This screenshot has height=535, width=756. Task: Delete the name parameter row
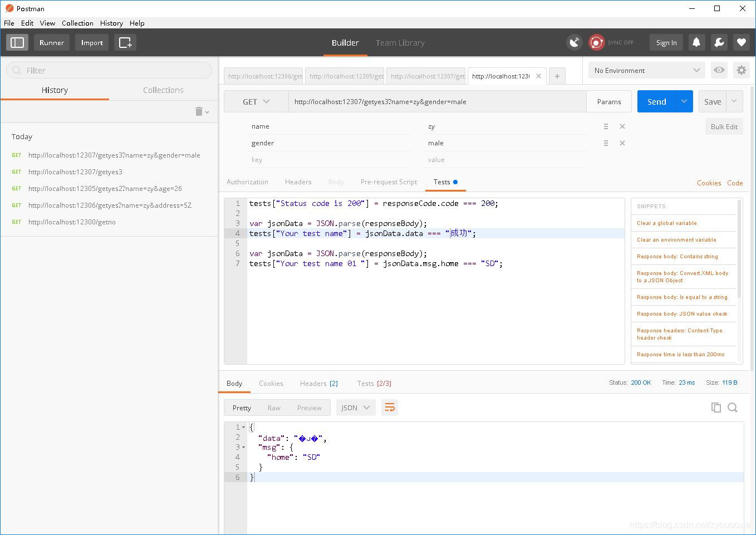(622, 126)
